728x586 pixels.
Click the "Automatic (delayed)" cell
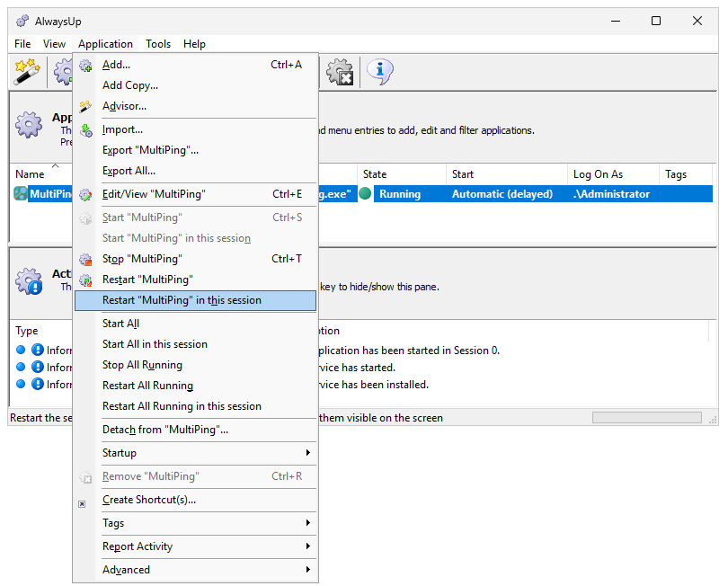coord(502,194)
